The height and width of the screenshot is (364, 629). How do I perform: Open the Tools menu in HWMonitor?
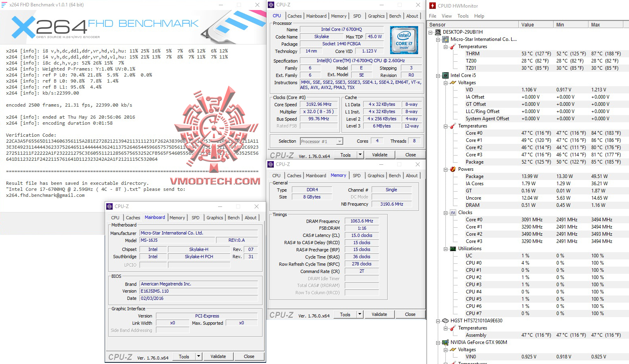click(463, 16)
